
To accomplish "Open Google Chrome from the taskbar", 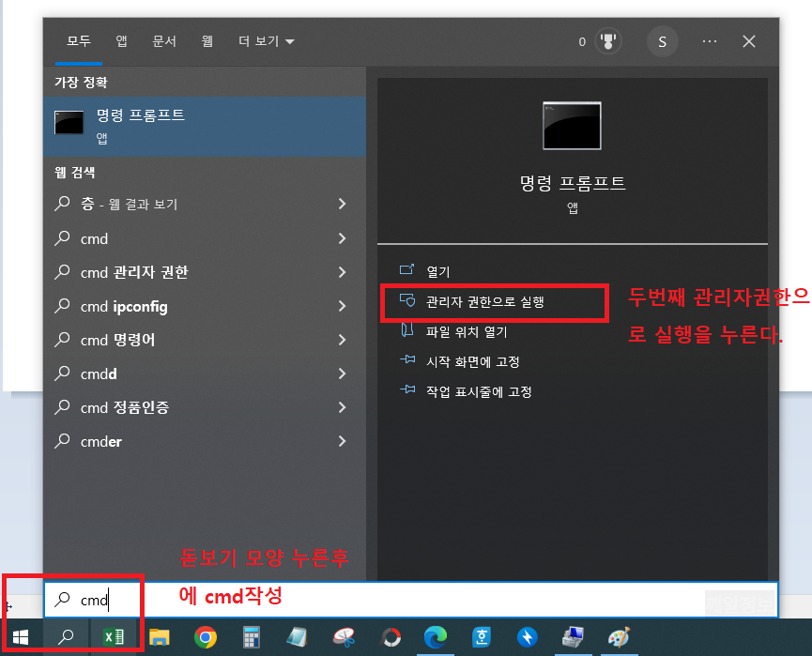I will [205, 637].
